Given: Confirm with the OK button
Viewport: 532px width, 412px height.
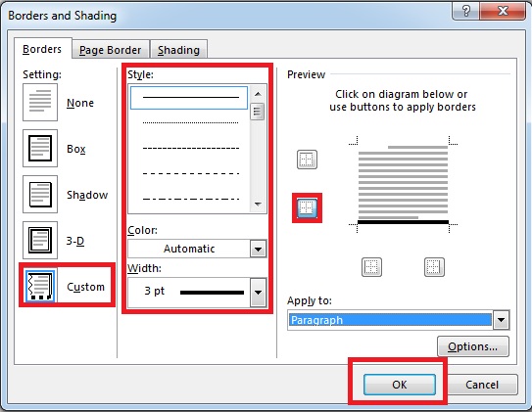Looking at the screenshot, I should [x=400, y=385].
